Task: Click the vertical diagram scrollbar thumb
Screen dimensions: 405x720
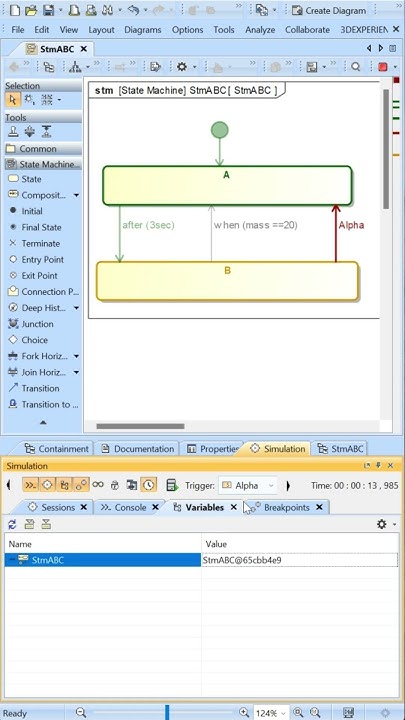Action: coord(386,149)
